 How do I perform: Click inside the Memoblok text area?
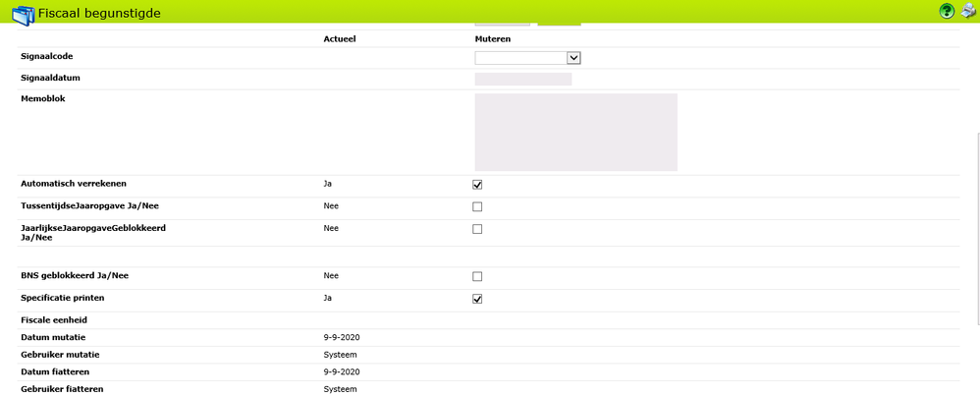(576, 133)
